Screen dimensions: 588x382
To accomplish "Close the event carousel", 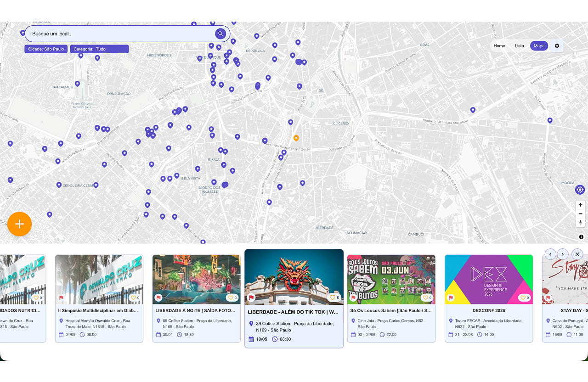I will pos(577,254).
